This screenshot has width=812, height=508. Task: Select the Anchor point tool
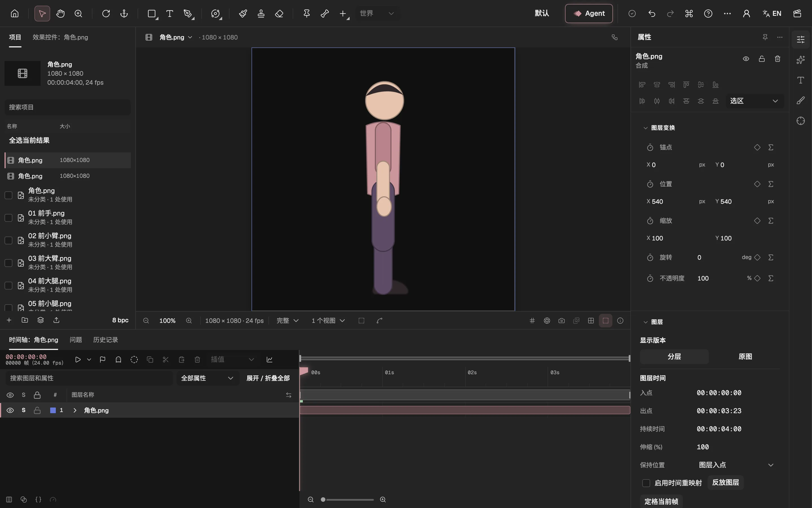click(x=124, y=14)
